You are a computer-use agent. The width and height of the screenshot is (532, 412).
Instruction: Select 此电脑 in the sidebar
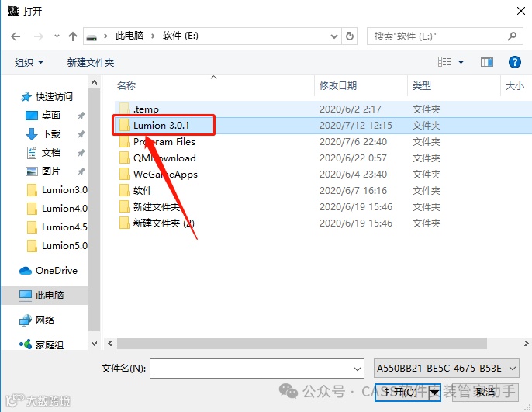(x=45, y=296)
